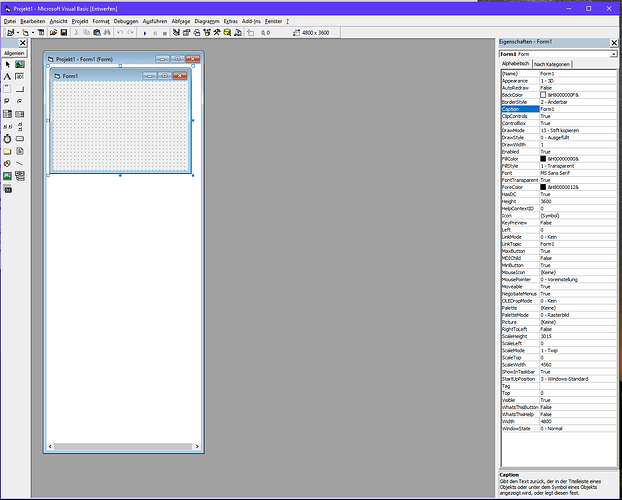The height and width of the screenshot is (500, 622).
Task: Show the Properties window via toolbar
Action: [186, 33]
